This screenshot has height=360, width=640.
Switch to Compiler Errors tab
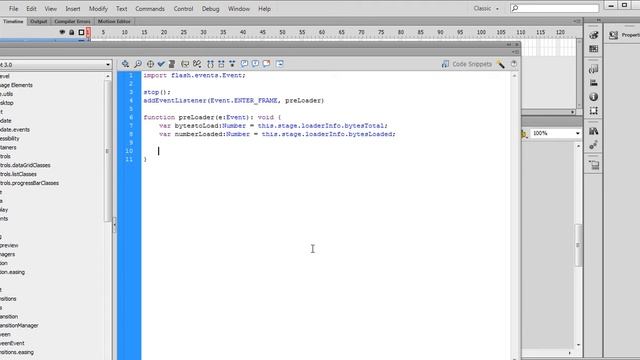click(72, 21)
